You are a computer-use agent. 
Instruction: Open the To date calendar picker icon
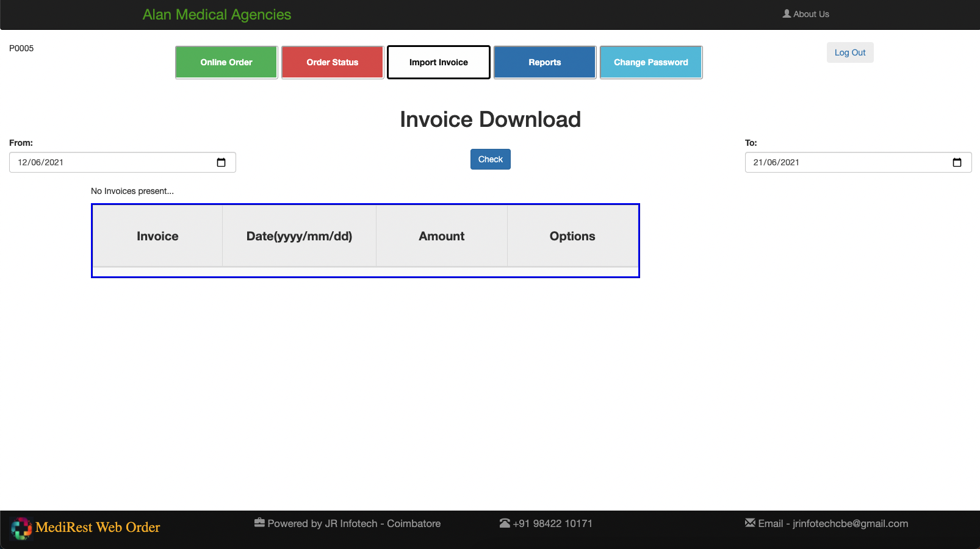coord(957,162)
